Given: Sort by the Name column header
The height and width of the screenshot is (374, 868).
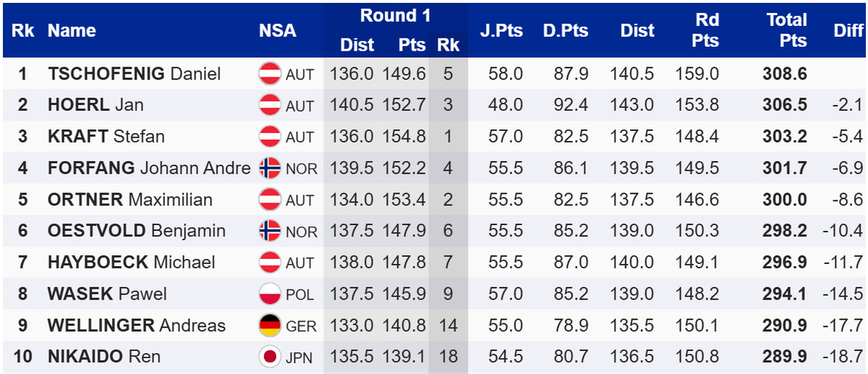Looking at the screenshot, I should [72, 30].
